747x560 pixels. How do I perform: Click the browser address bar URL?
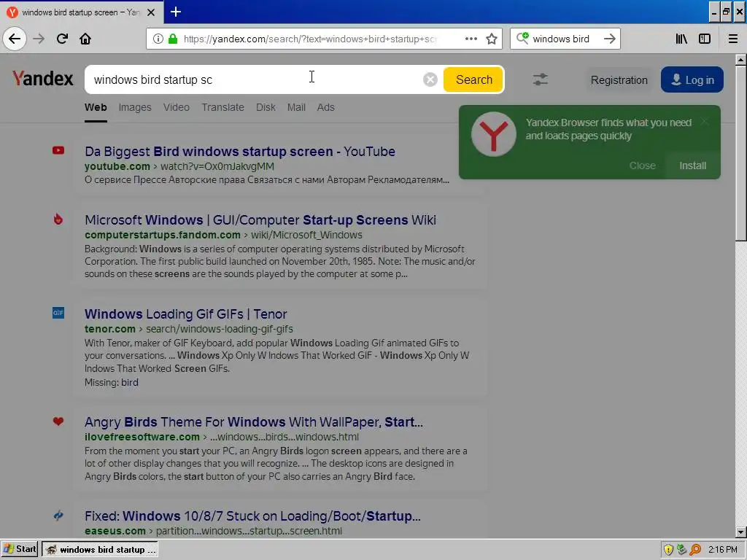click(x=309, y=39)
